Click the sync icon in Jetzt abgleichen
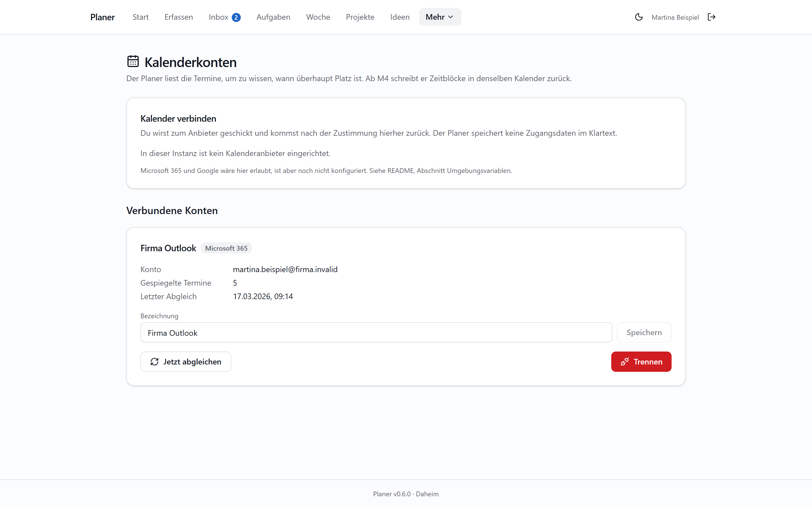This screenshot has height=507, width=812. coord(154,361)
